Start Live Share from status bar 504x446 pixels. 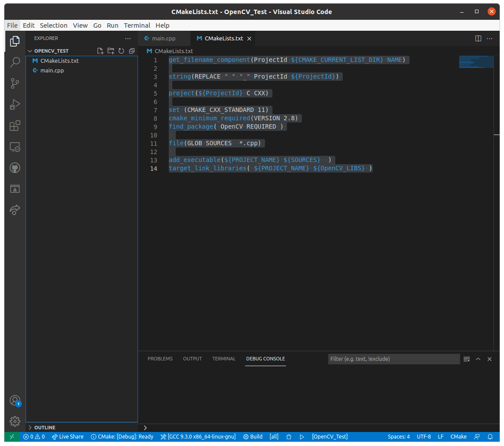point(68,437)
